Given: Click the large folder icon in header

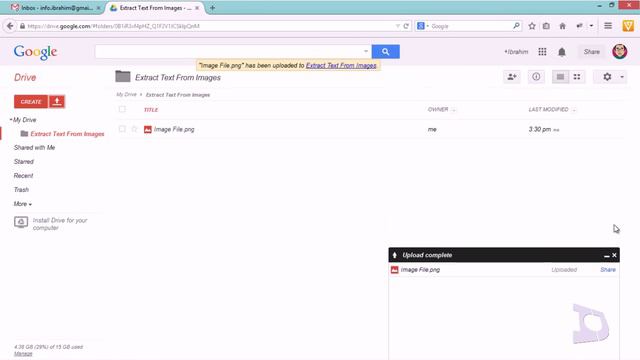Looking at the screenshot, I should point(122,76).
